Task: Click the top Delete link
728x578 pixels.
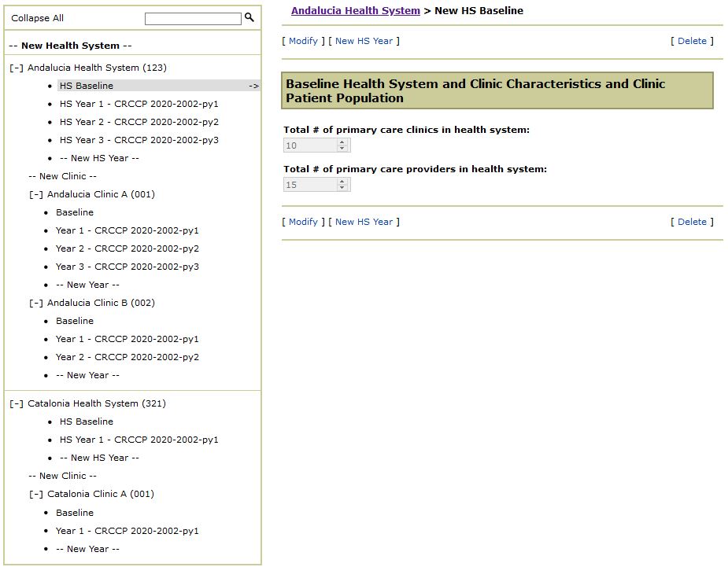Action: [692, 41]
